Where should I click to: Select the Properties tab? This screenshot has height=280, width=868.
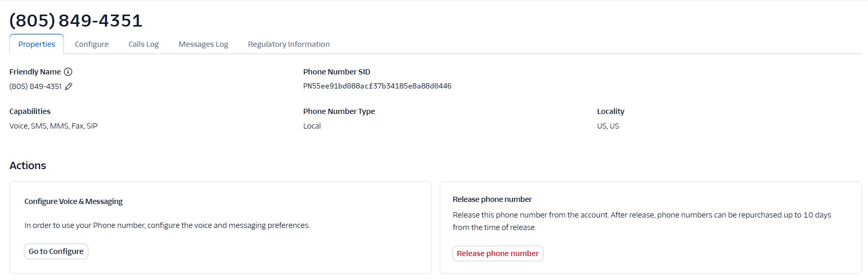click(36, 44)
